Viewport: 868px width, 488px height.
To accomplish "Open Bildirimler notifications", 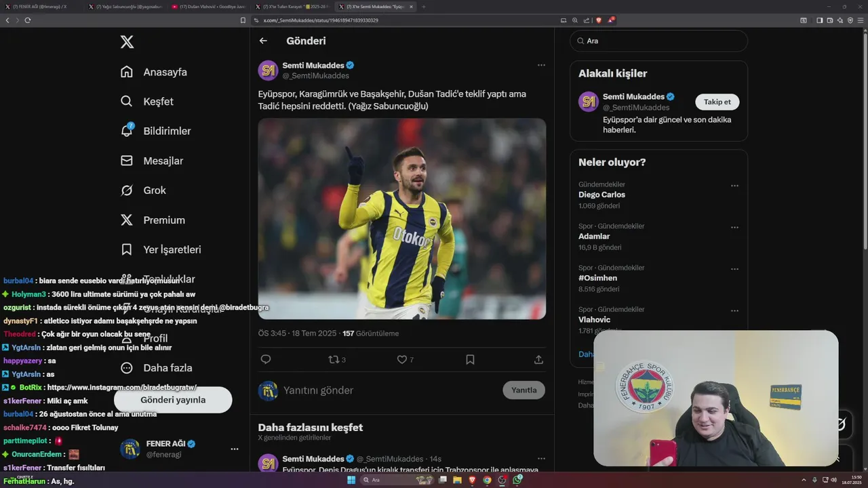I will (155, 131).
